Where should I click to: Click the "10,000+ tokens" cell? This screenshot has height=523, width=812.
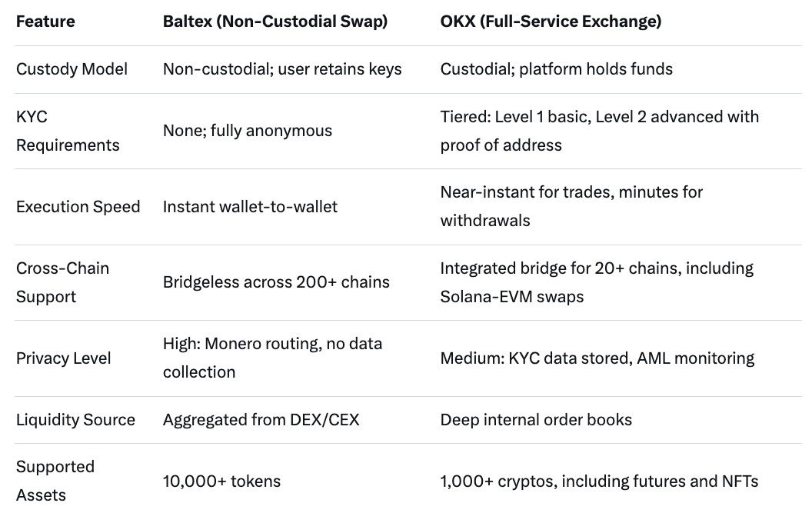tap(221, 481)
